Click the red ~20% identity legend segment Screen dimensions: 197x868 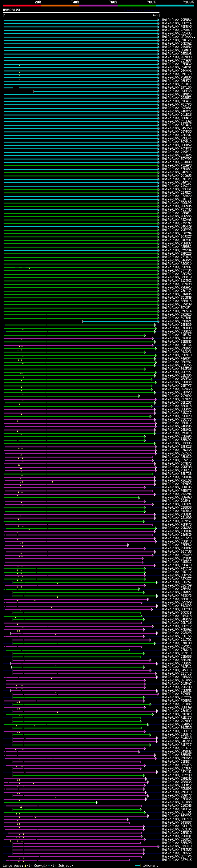pyautogui.click(x=22, y=6)
